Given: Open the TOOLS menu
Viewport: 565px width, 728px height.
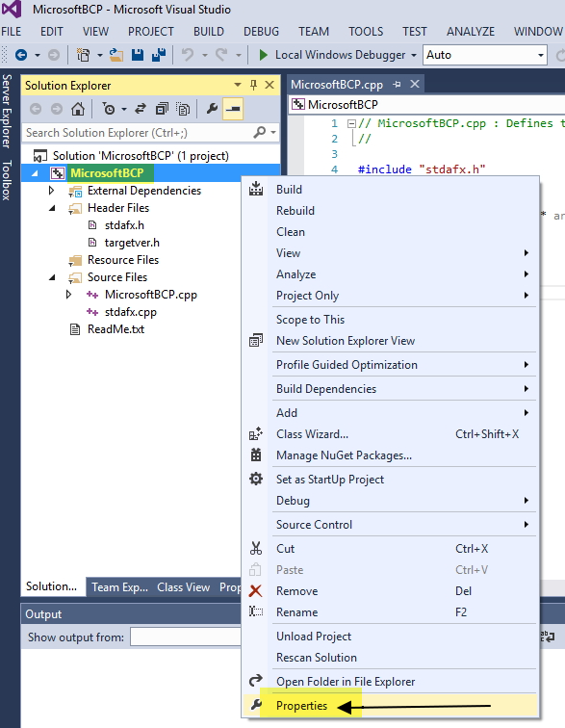Looking at the screenshot, I should click(366, 32).
